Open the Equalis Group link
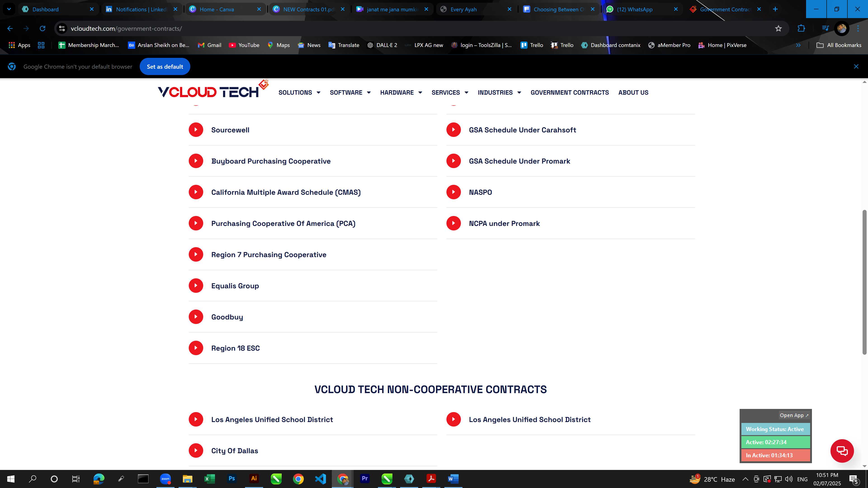This screenshot has width=868, height=488. pyautogui.click(x=235, y=286)
